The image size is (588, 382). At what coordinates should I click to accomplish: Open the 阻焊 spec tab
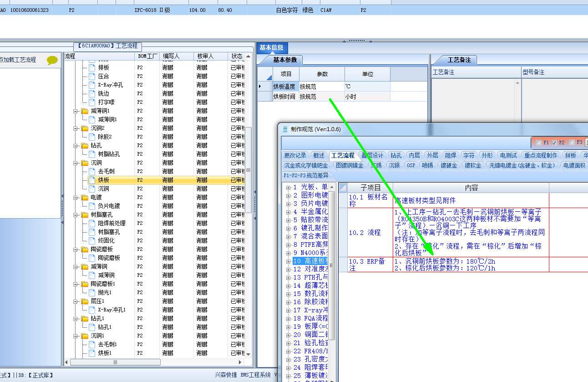(450, 155)
